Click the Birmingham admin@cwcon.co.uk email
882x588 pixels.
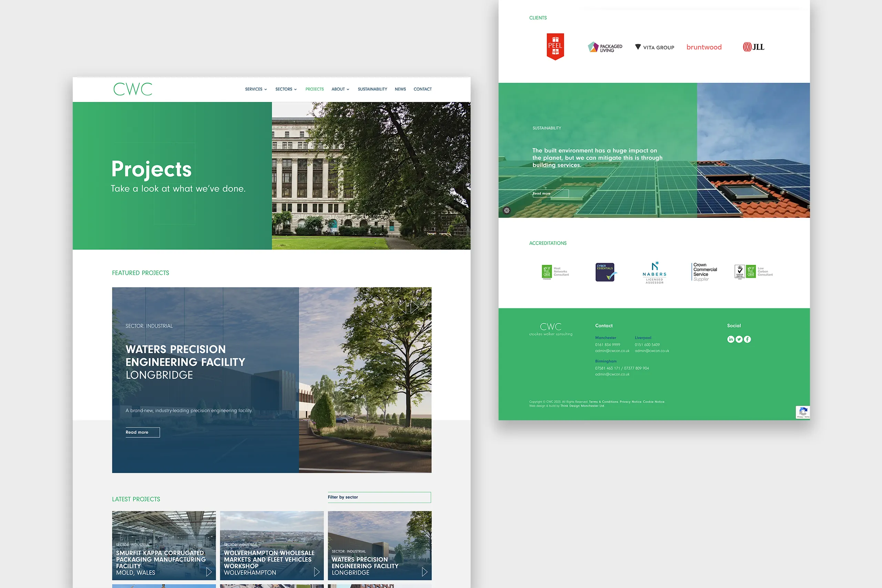click(x=612, y=374)
